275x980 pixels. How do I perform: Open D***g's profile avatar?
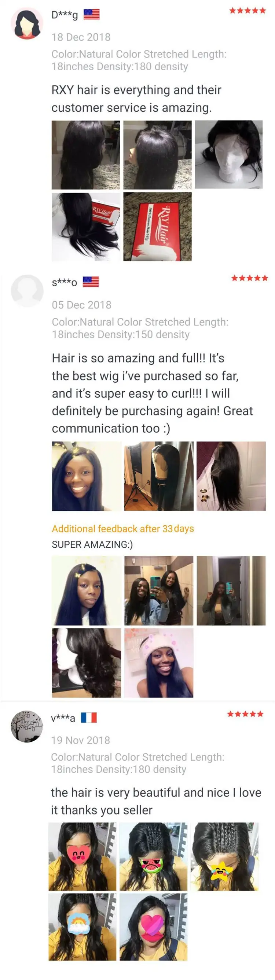pos(27,23)
